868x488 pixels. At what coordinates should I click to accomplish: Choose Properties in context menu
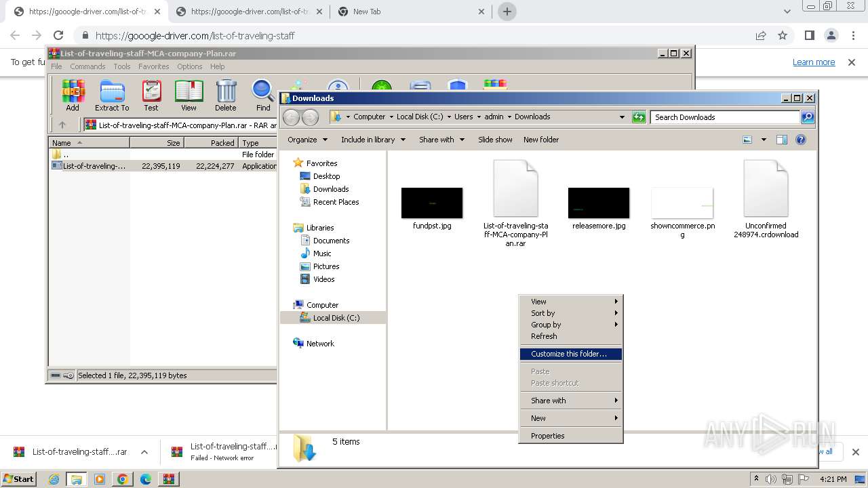point(571,436)
